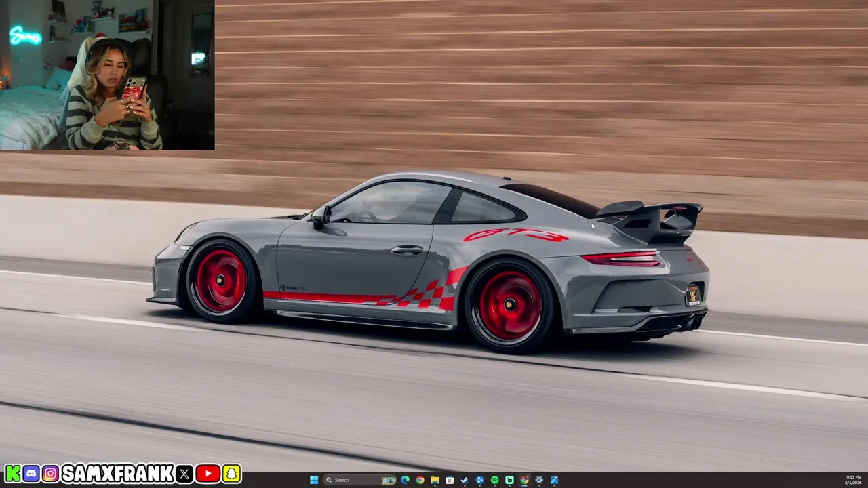Click the taskbar Search box
This screenshot has width=868, height=488.
360,480
